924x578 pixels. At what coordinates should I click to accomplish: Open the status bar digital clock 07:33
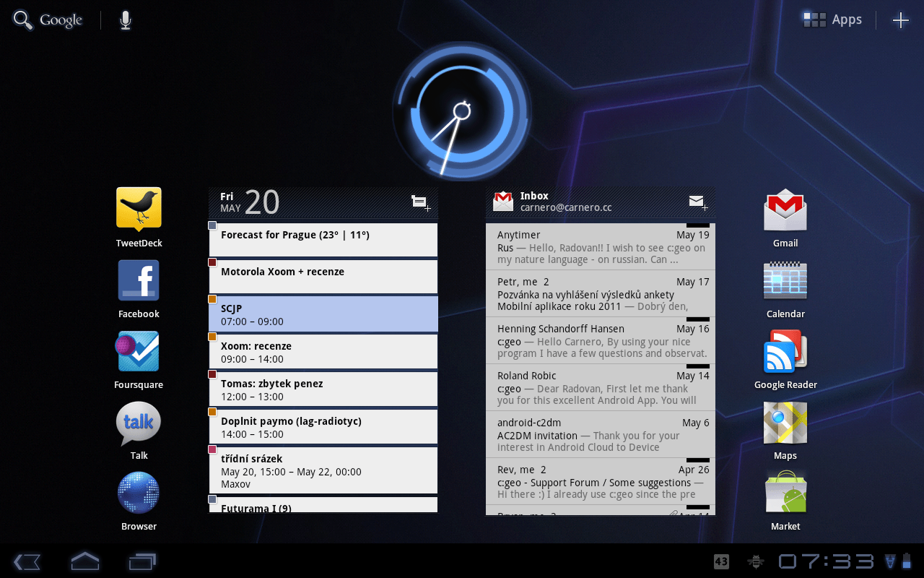point(827,561)
